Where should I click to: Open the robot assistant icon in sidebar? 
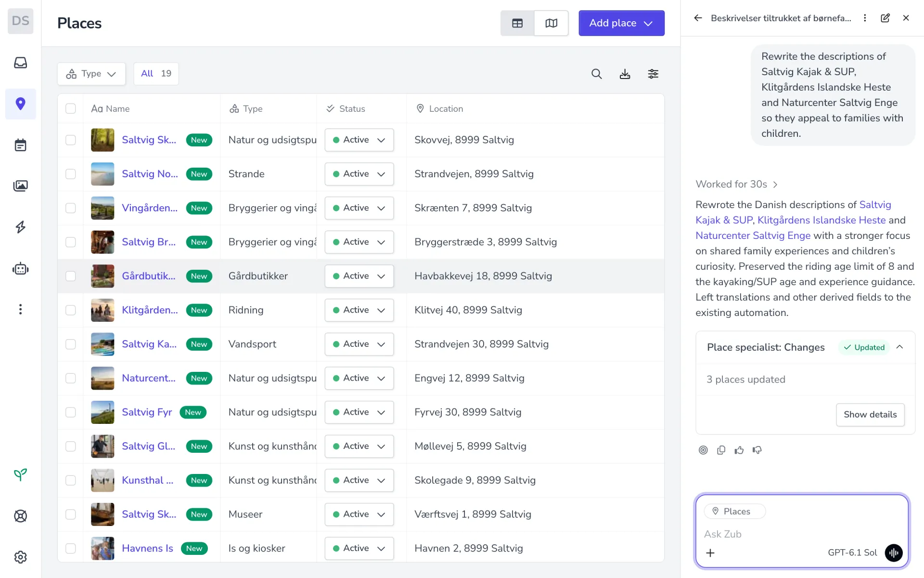[x=20, y=268]
